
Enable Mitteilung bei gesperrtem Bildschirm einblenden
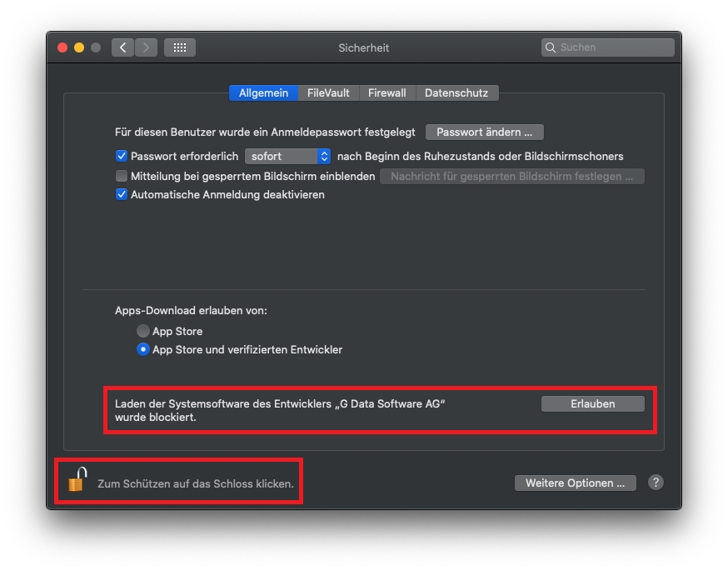pos(121,176)
